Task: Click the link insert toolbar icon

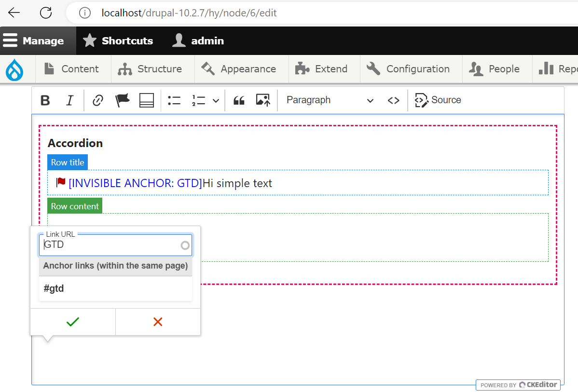Action: 98,100
